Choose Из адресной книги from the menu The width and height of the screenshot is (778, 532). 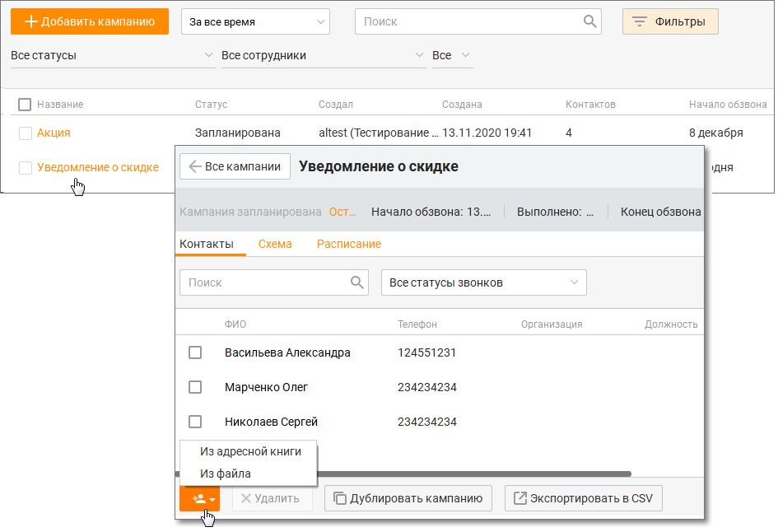250,451
